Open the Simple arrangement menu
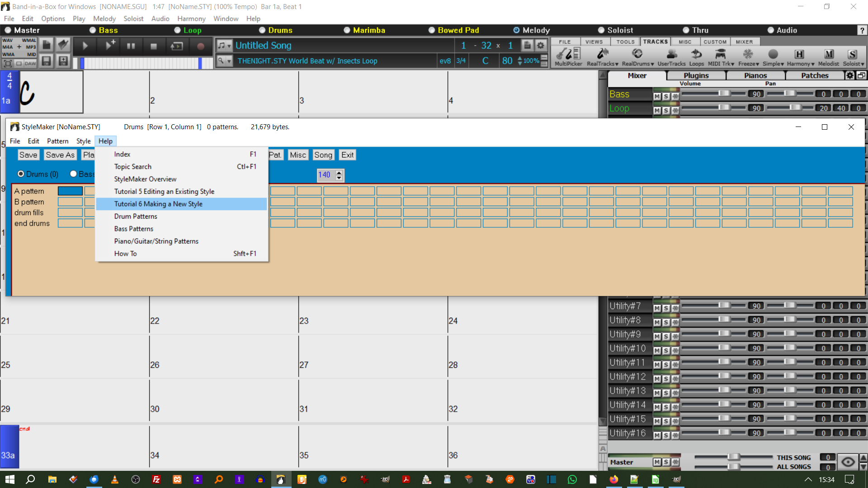 (773, 57)
